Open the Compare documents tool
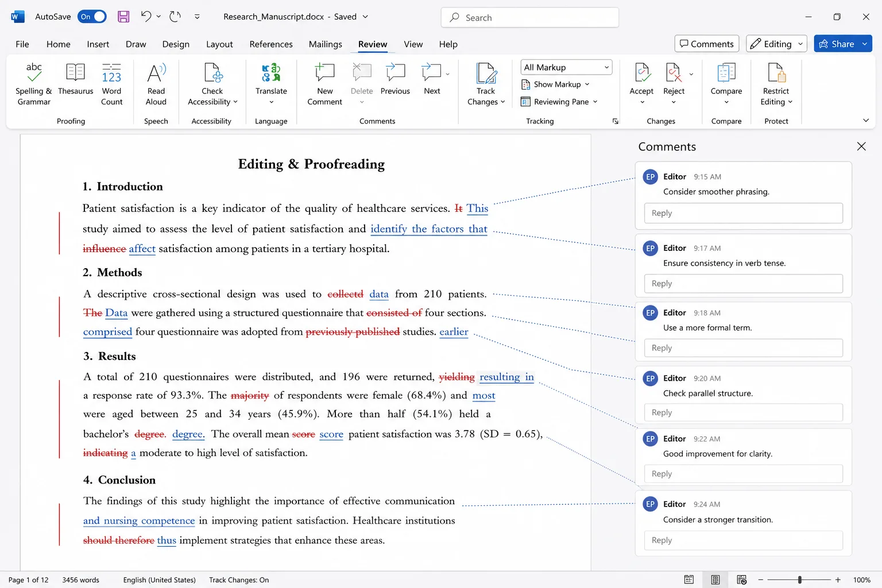 coord(726,84)
